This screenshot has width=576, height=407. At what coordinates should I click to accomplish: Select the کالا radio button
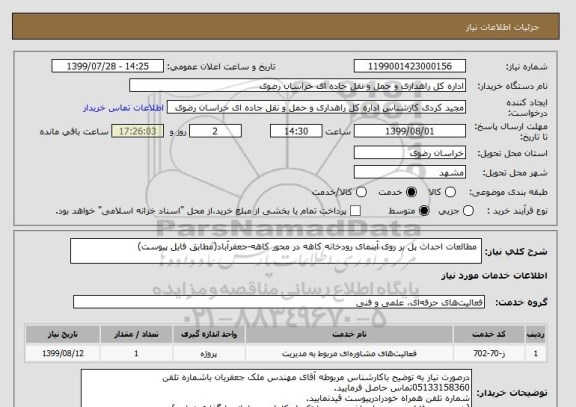click(450, 192)
